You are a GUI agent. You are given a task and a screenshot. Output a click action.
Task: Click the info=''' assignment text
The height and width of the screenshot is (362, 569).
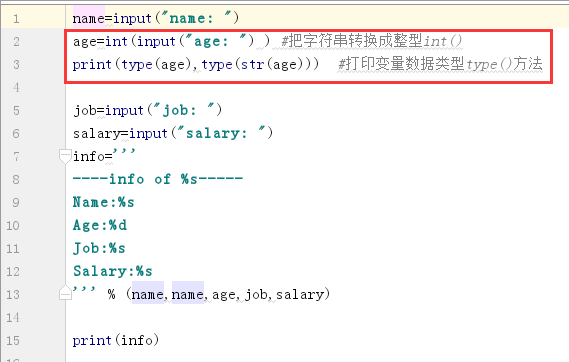[x=104, y=156]
